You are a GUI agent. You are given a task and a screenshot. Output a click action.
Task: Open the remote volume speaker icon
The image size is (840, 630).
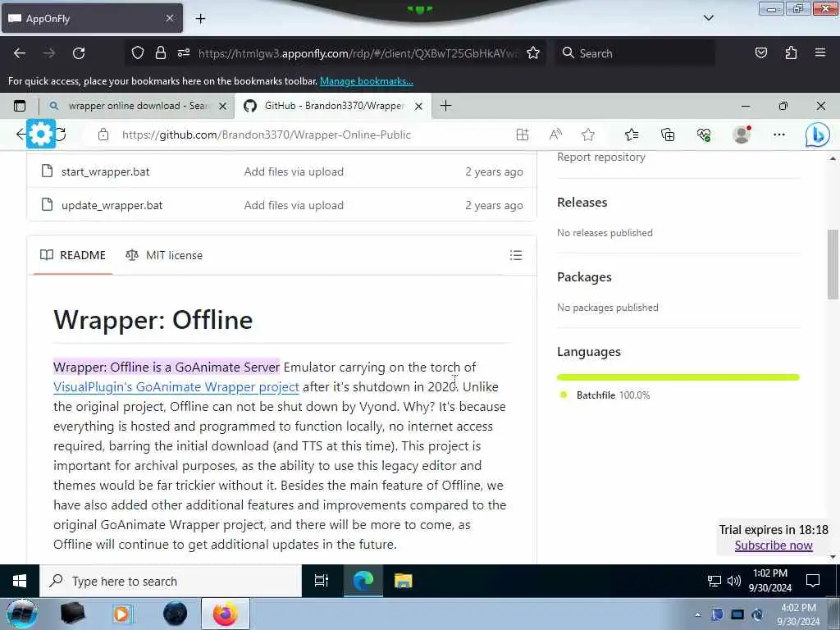733,582
